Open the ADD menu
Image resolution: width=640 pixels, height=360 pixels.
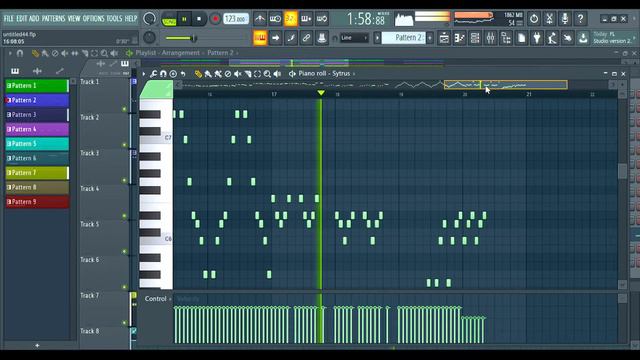coord(34,19)
